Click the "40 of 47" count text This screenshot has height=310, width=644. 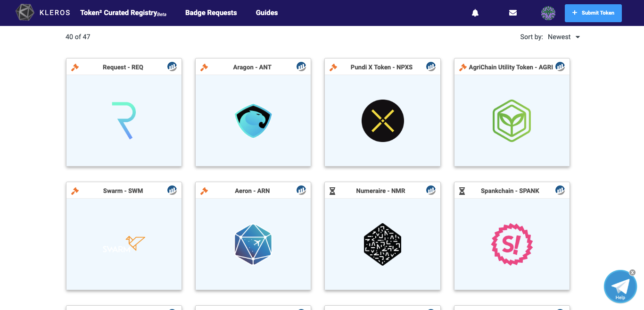coord(78,37)
